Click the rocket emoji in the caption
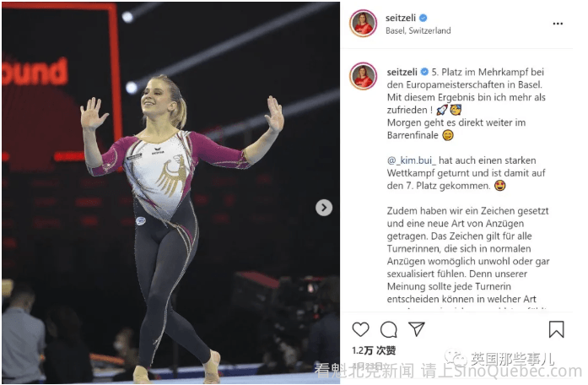This screenshot has height=385, width=588. point(442,110)
